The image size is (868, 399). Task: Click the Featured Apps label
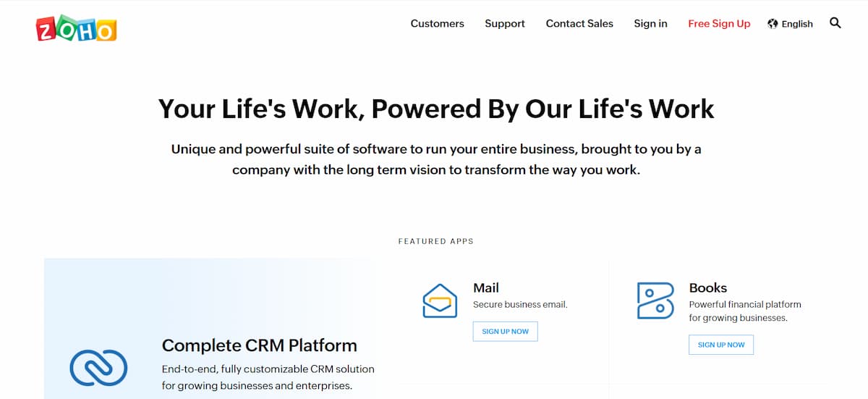435,241
